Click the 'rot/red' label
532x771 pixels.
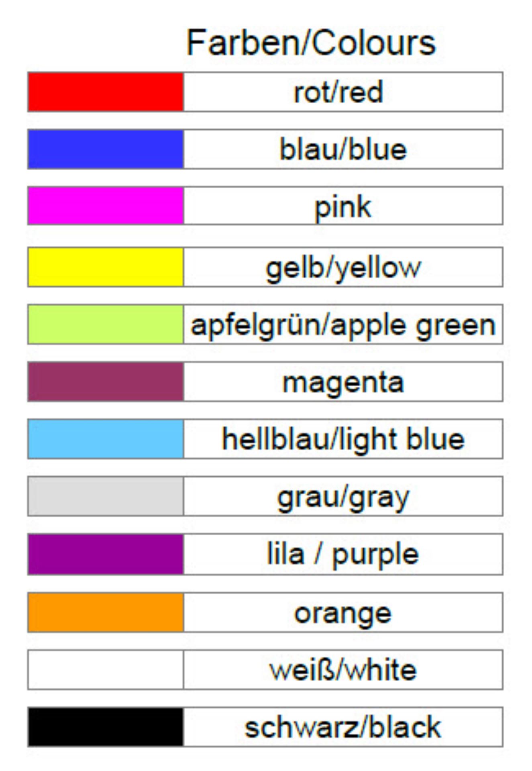[338, 92]
